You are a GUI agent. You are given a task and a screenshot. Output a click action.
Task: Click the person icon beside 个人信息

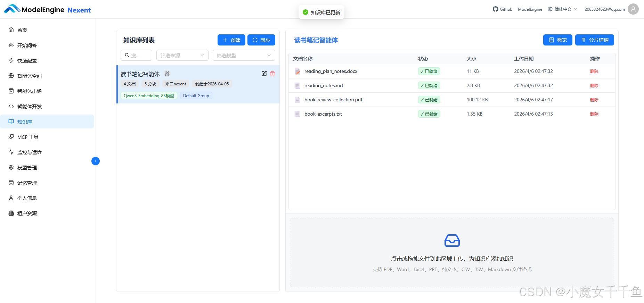11,198
